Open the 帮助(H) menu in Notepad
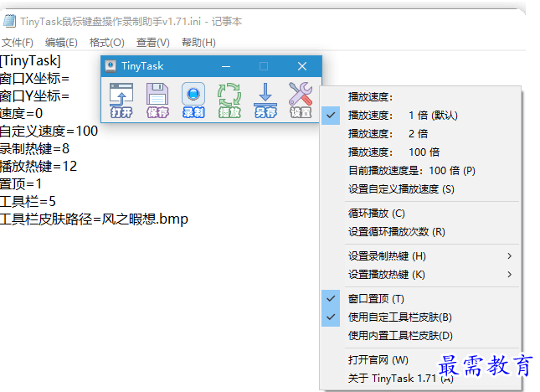The image size is (540, 392). click(198, 43)
